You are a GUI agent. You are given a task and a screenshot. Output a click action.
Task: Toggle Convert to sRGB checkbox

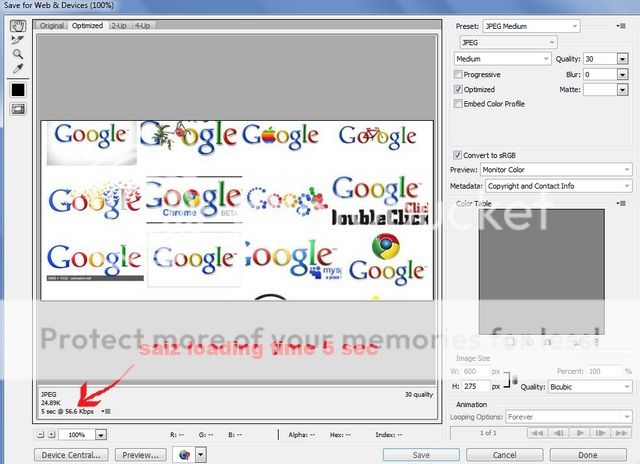pos(459,155)
